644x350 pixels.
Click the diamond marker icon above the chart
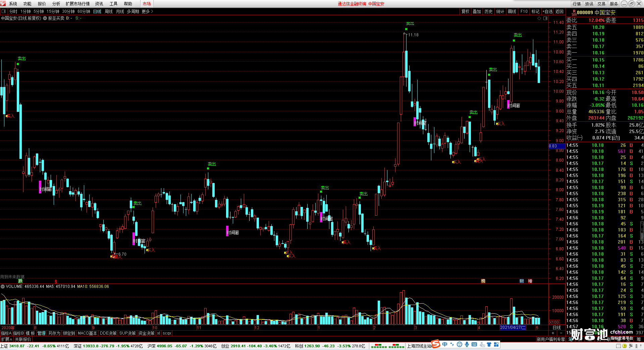click(x=539, y=18)
